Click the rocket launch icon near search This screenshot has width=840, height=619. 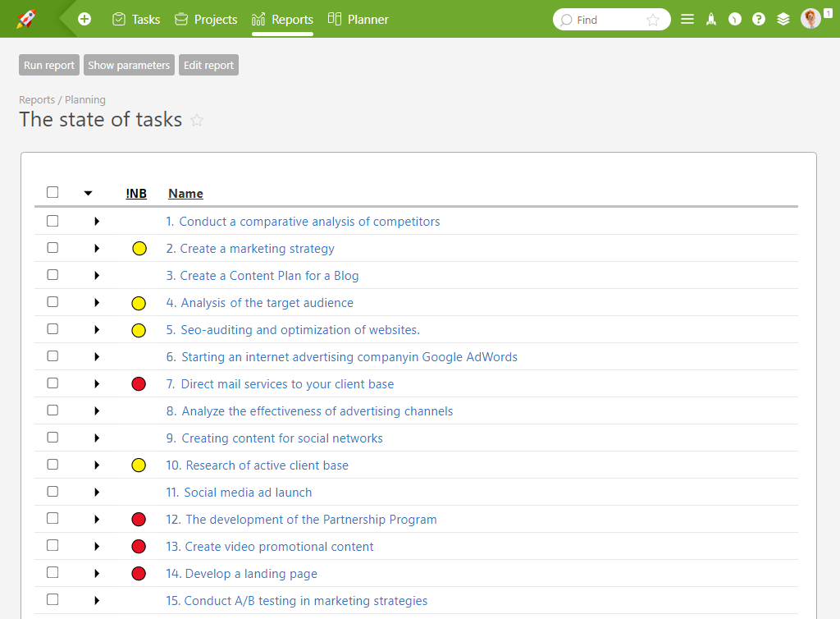[x=711, y=20]
